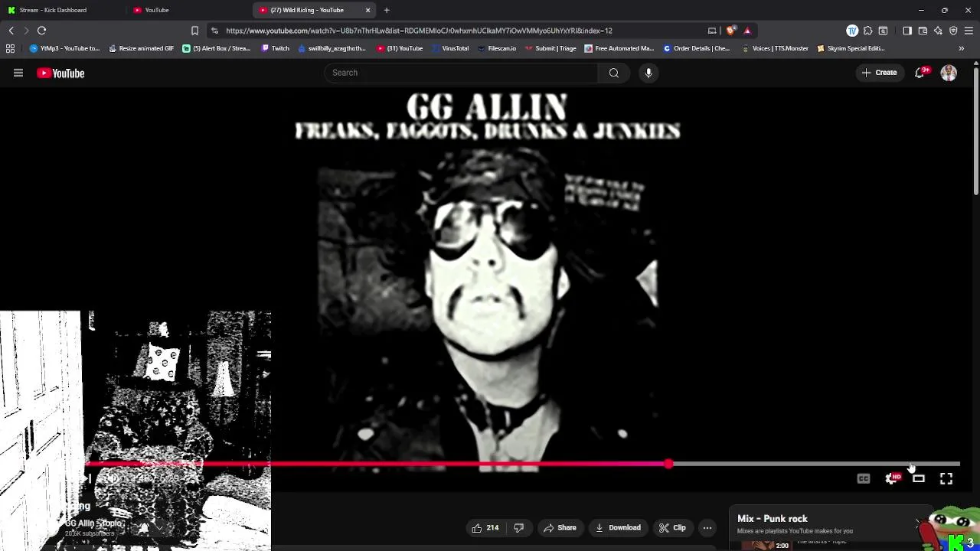Image resolution: width=980 pixels, height=551 pixels.
Task: Open the TV extension icon
Action: point(852,31)
